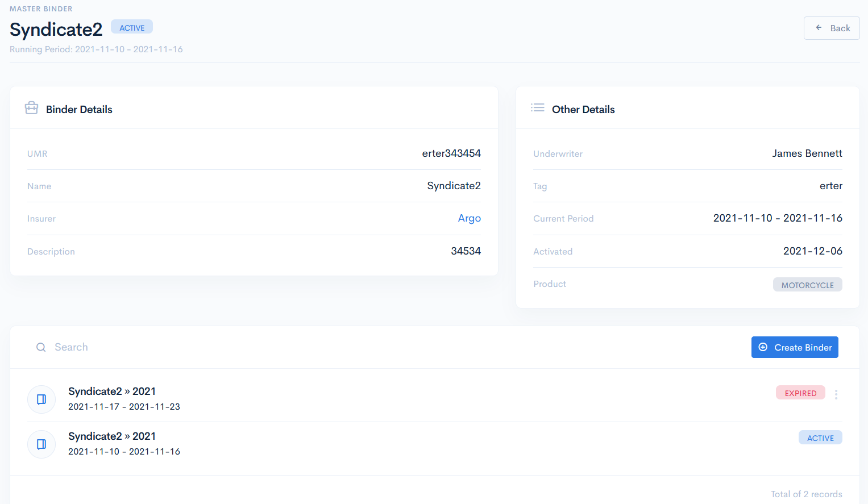
Task: Open the Argo insurer link
Action: coord(469,218)
